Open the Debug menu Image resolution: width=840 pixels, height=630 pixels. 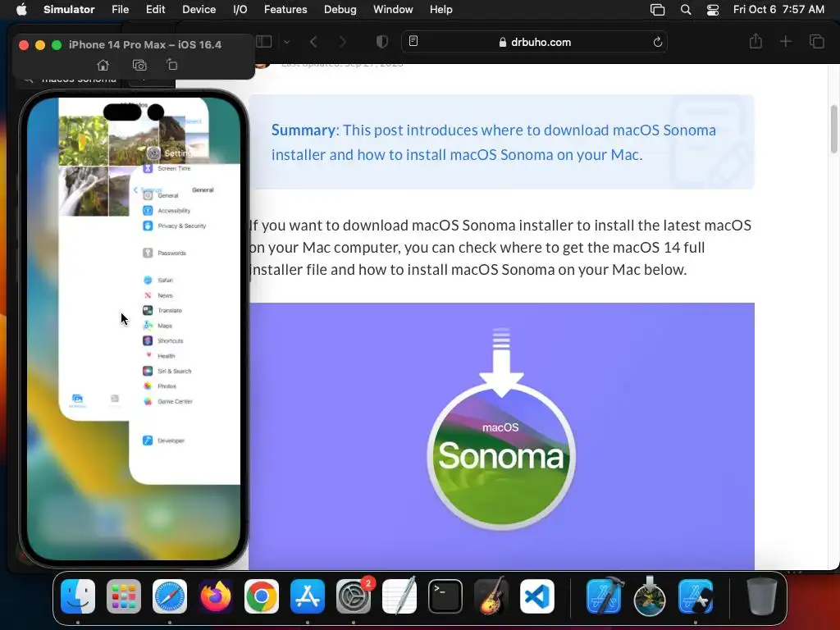coord(340,9)
